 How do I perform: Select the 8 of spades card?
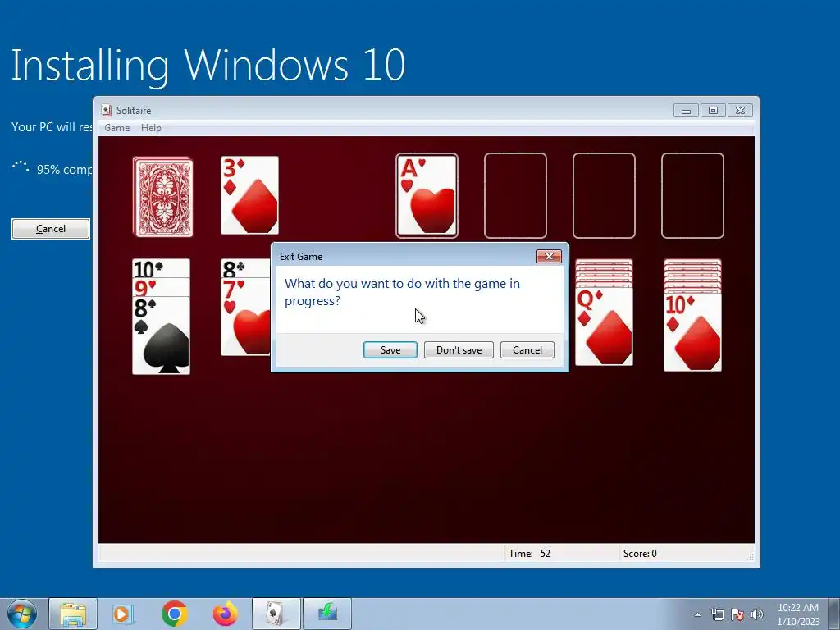162,335
